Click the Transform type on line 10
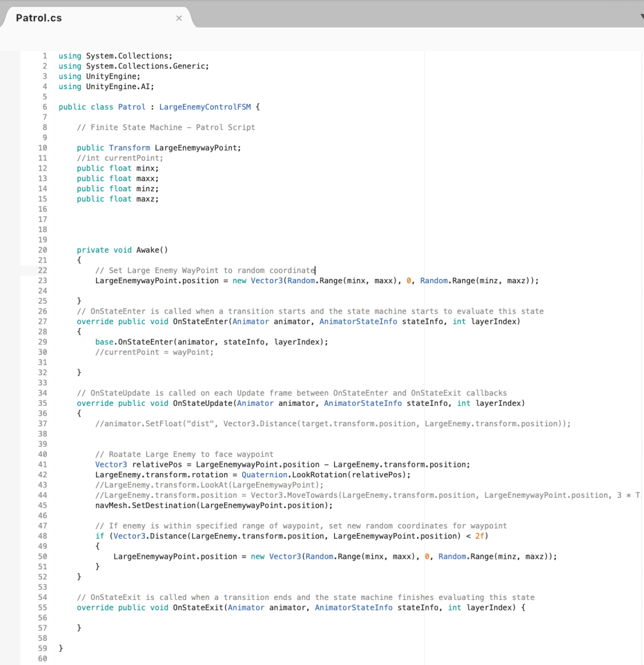The width and height of the screenshot is (644, 665). [x=129, y=148]
